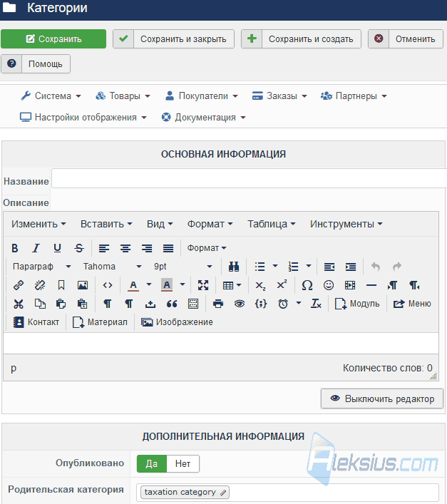Center align text
The width and height of the screenshot is (447, 504).
point(125,248)
